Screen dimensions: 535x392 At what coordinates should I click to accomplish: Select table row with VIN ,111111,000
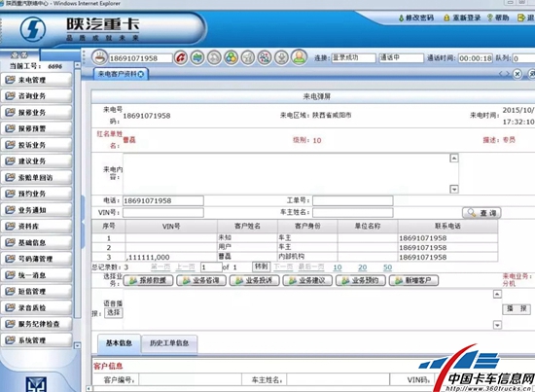tap(295, 257)
